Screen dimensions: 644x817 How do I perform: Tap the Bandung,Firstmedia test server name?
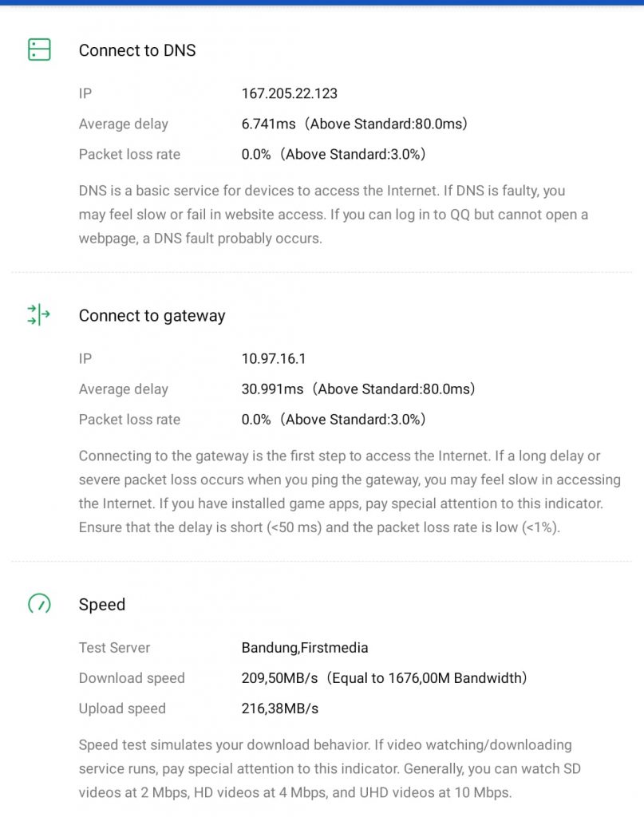point(305,648)
